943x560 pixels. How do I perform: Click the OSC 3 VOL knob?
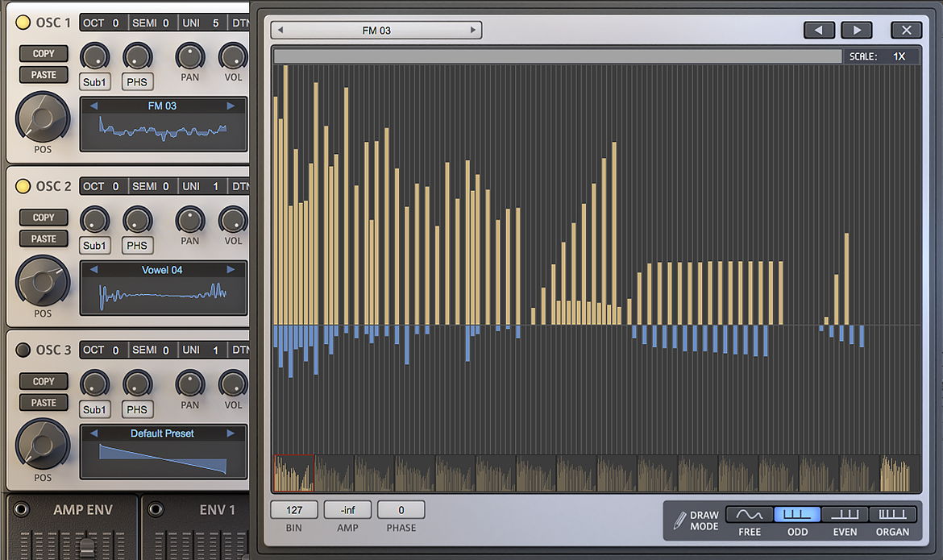pos(233,384)
